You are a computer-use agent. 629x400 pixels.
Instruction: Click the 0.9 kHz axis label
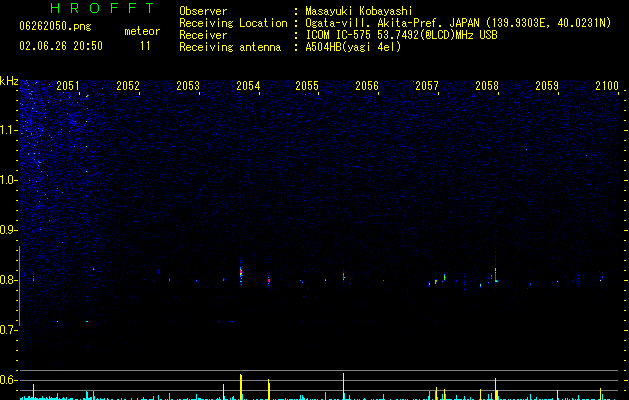click(9, 230)
